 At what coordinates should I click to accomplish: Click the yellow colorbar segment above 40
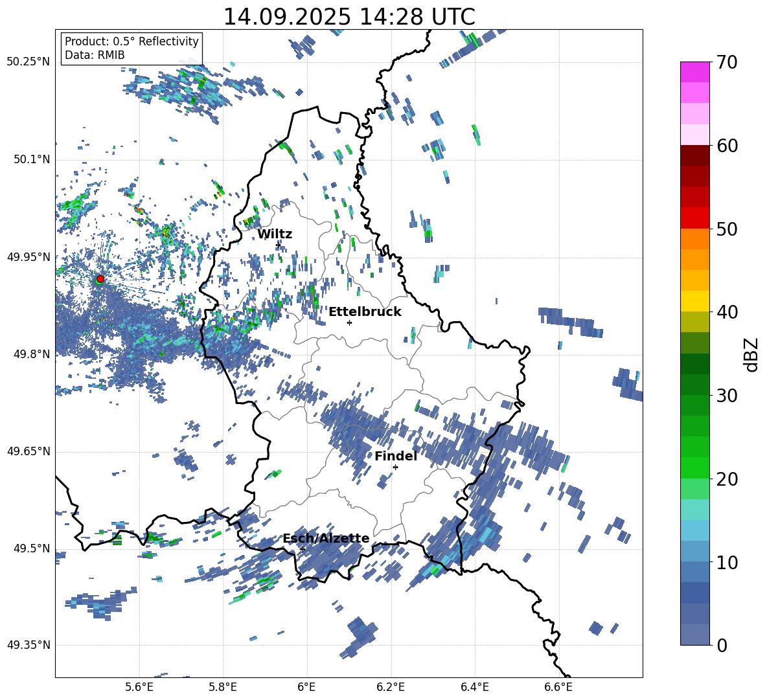click(x=694, y=301)
